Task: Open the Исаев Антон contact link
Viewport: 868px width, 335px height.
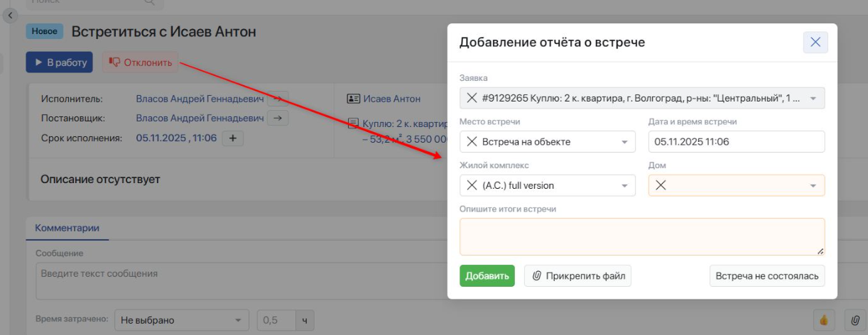Action: tap(391, 99)
